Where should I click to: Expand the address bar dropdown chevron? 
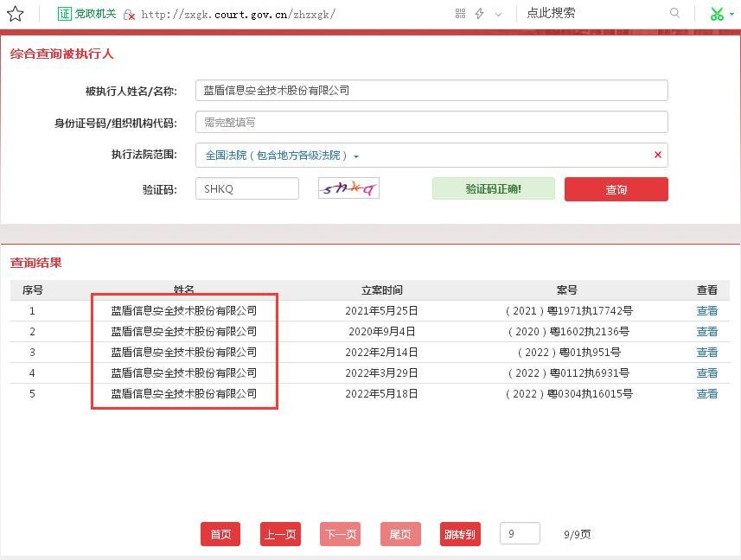click(498, 15)
